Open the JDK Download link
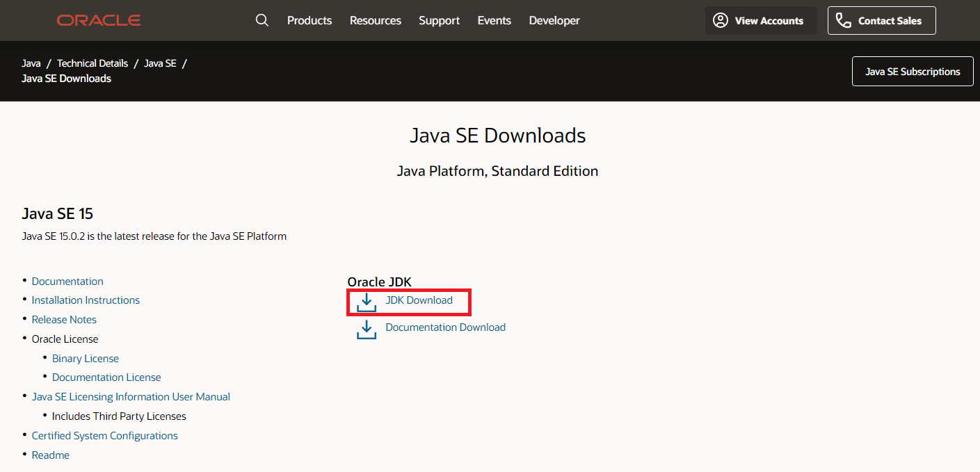 419,300
